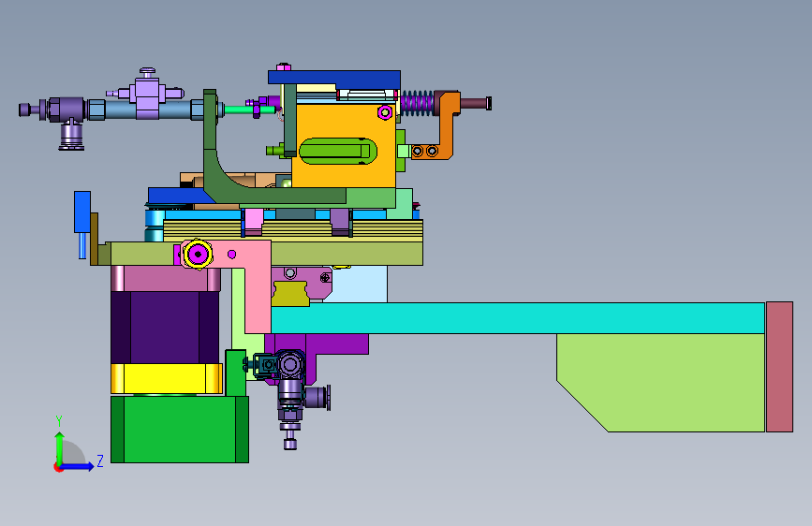This screenshot has width=812, height=526.
Task: Click the yellow hex nut on pink bracket
Action: pos(198,254)
